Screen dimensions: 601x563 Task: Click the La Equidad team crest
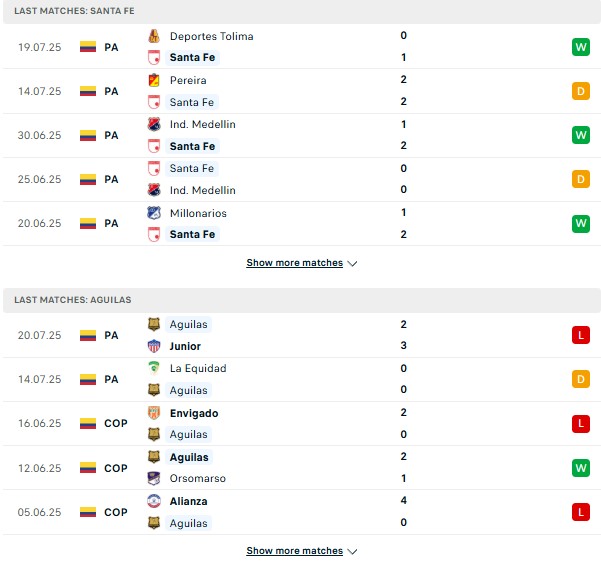(154, 368)
